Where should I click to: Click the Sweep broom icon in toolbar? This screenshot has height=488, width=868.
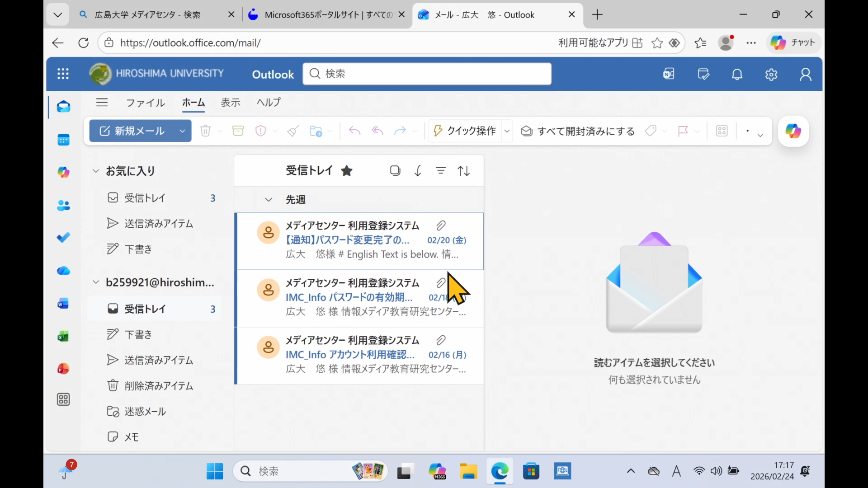292,131
